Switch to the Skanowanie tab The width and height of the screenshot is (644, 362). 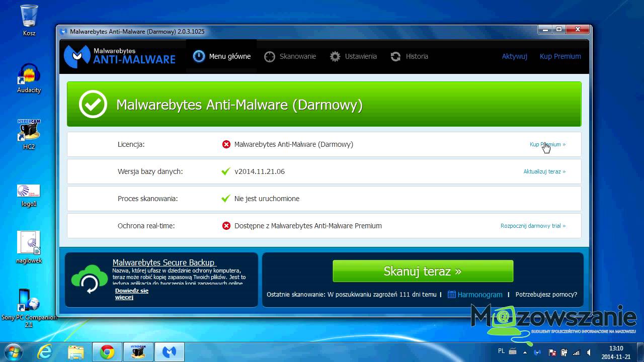tap(290, 56)
